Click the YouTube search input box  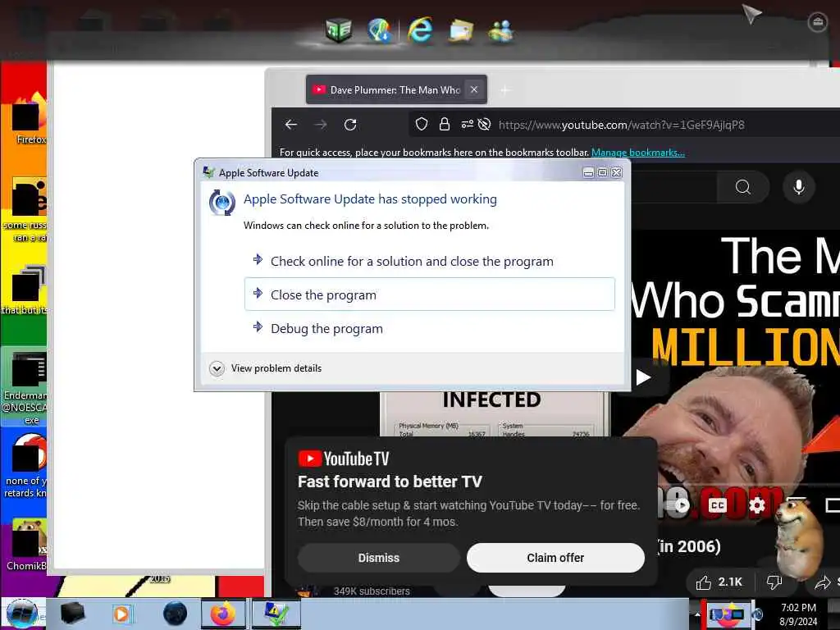(674, 187)
